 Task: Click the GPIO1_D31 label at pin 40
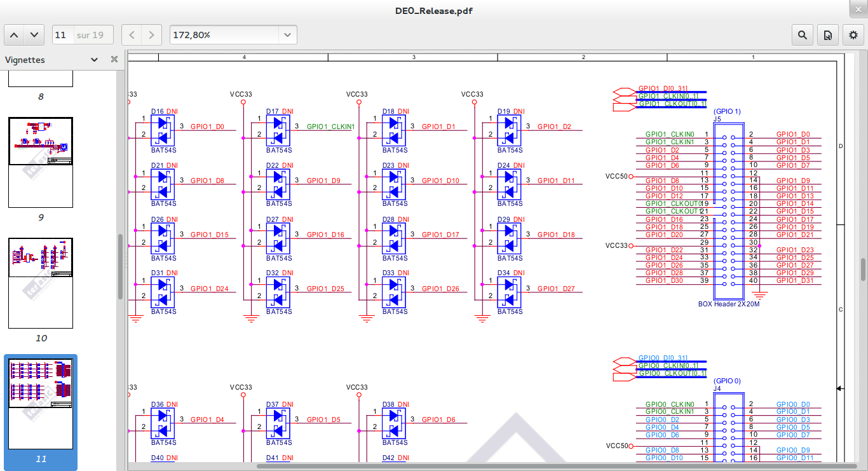click(x=795, y=280)
